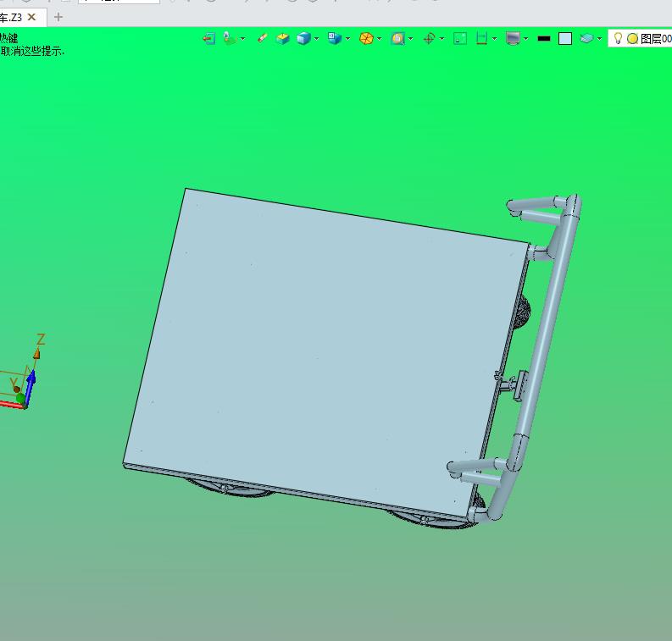The image size is (672, 641).
Task: Click the yellow circle layer status icon
Action: click(x=632, y=39)
